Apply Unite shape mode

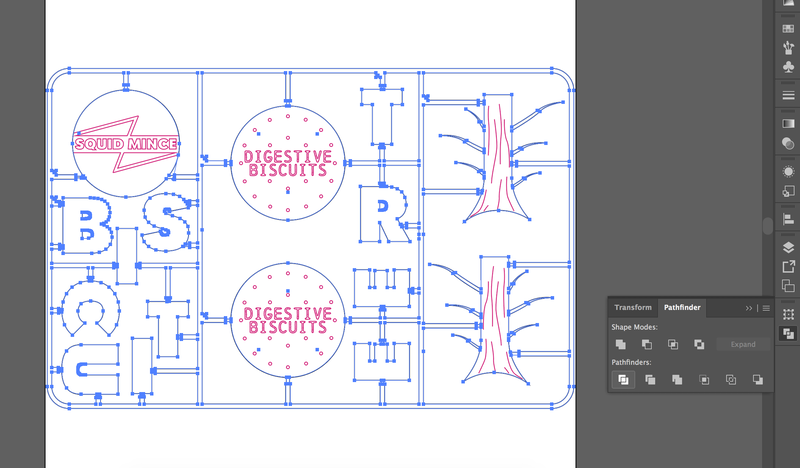(621, 344)
